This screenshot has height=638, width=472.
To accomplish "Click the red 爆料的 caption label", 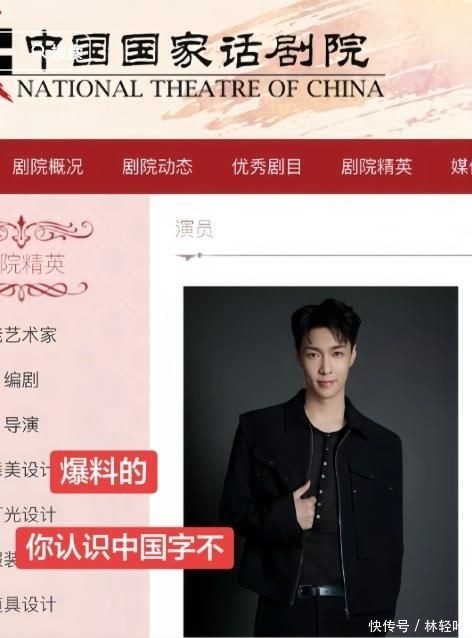I will (x=103, y=472).
